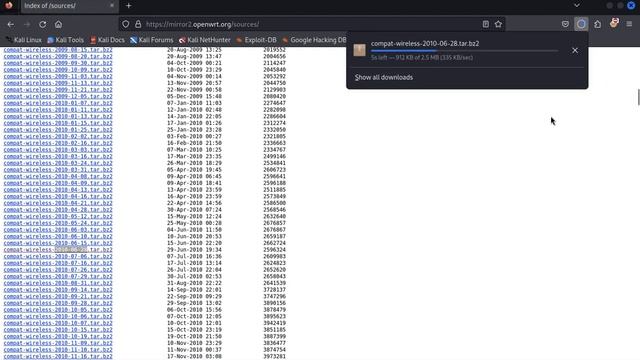This screenshot has width=640, height=360.
Task: Open the Kali Forums bookmark
Action: coord(151,40)
